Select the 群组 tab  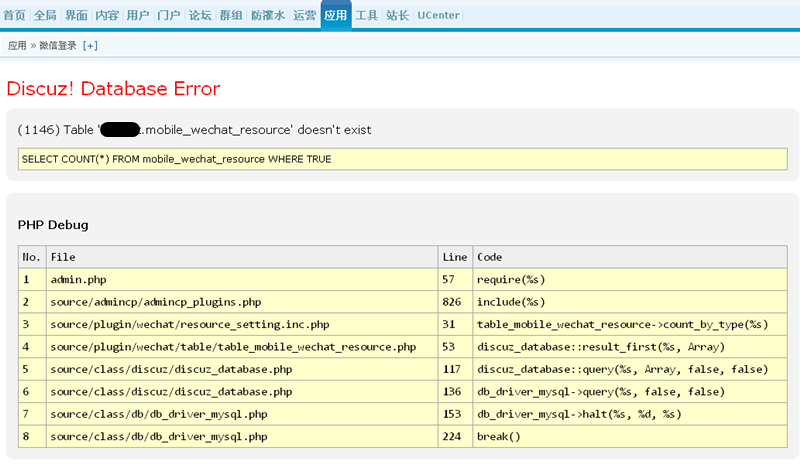tap(231, 15)
